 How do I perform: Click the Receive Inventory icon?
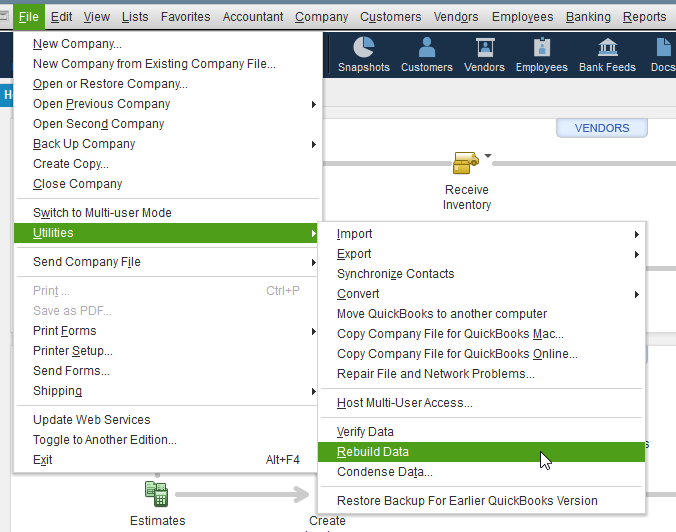point(465,163)
